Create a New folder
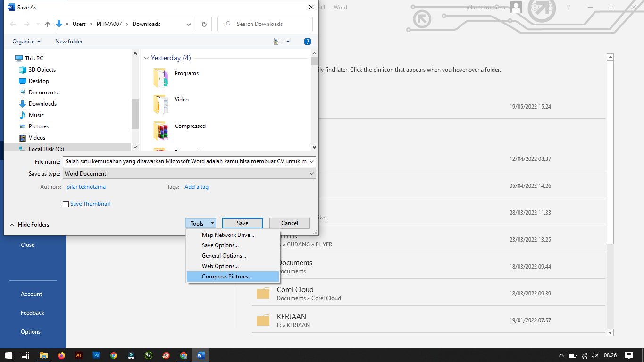Viewport: 644px width, 362px height. (x=68, y=41)
